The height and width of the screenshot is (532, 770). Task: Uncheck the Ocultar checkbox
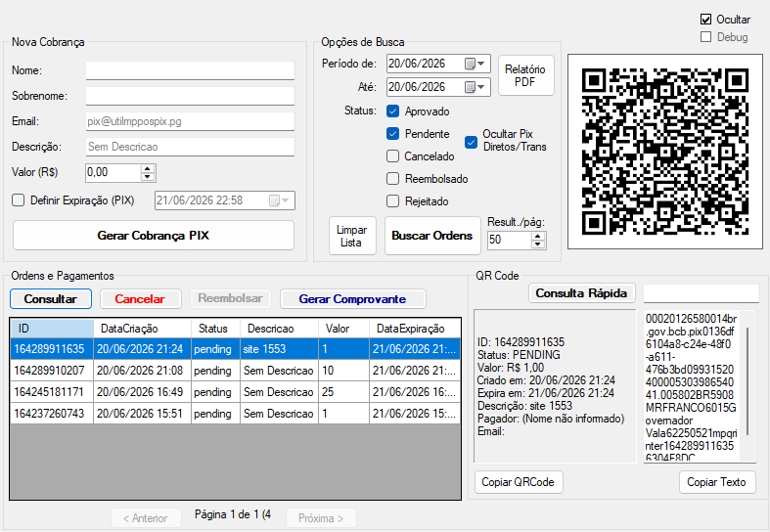[x=705, y=20]
